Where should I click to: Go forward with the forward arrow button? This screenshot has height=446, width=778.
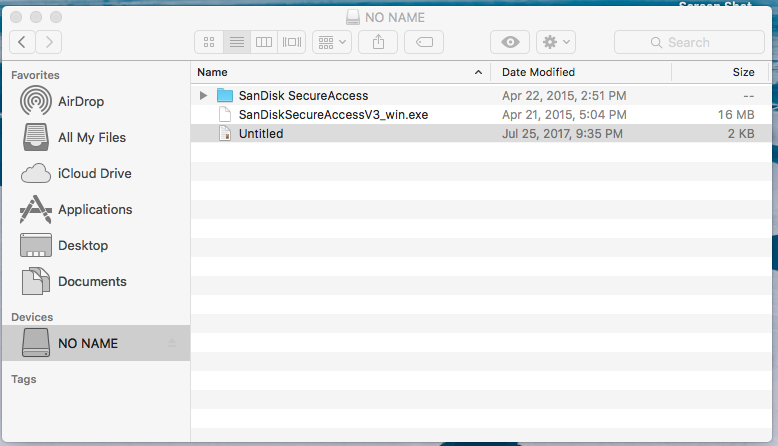coord(49,42)
